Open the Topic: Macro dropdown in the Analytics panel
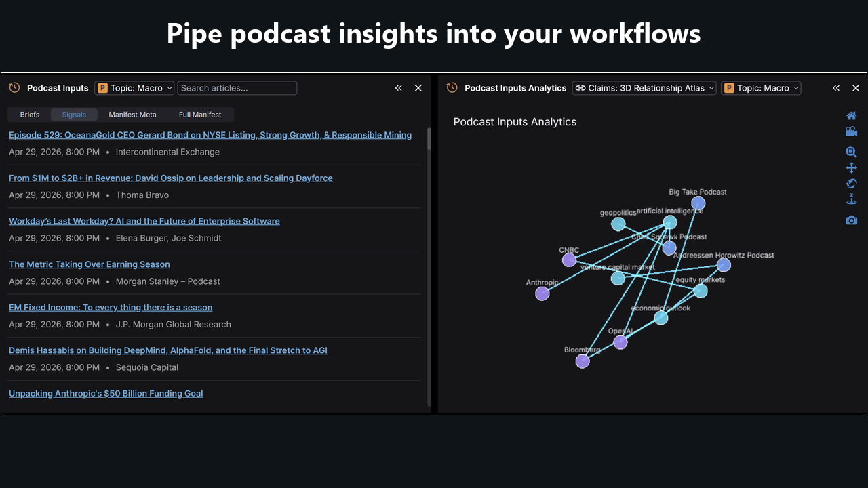The height and width of the screenshot is (488, 868). point(761,88)
